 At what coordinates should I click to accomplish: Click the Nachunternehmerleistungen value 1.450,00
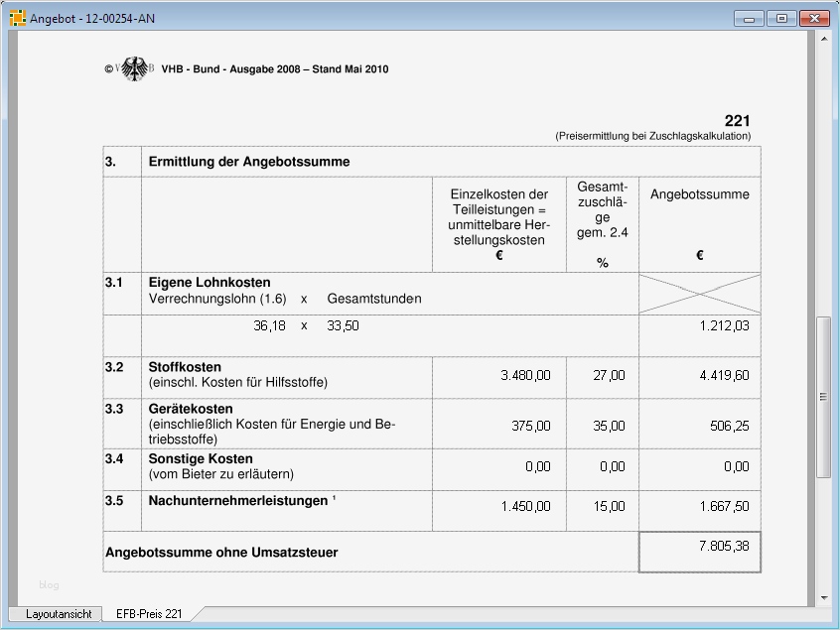pyautogui.click(x=525, y=506)
